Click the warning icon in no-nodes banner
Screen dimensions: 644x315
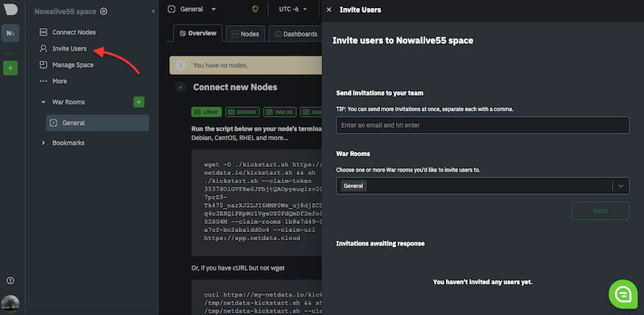coord(180,65)
